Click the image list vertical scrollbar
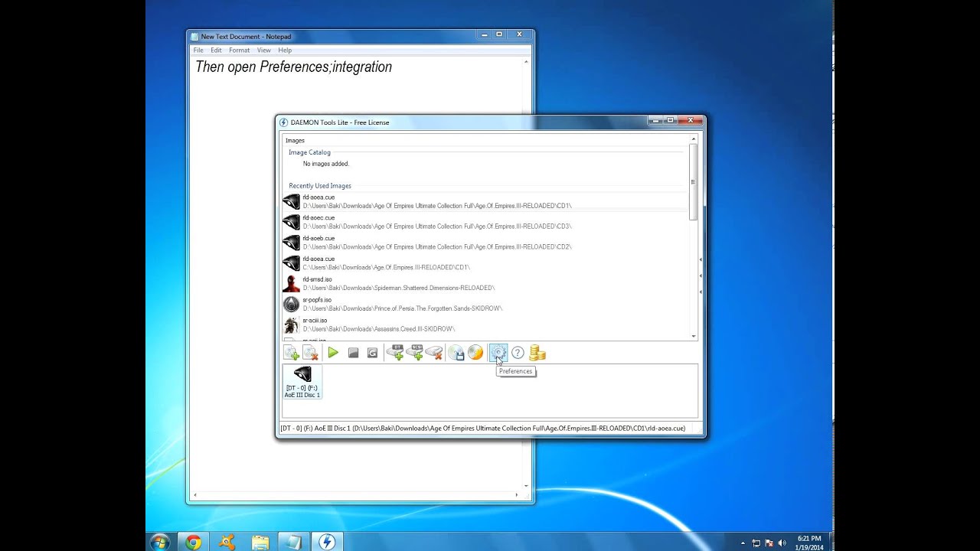Viewport: 980px width, 551px height. coord(694,182)
